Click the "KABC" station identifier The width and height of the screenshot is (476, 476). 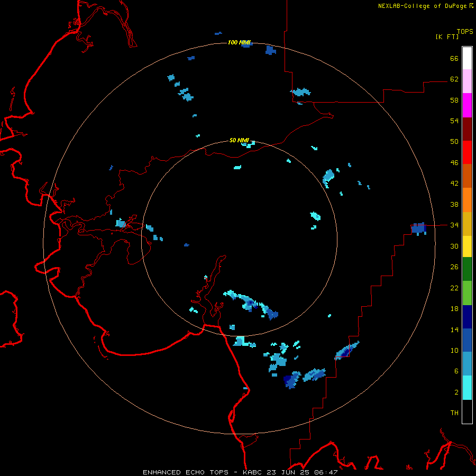click(x=253, y=472)
